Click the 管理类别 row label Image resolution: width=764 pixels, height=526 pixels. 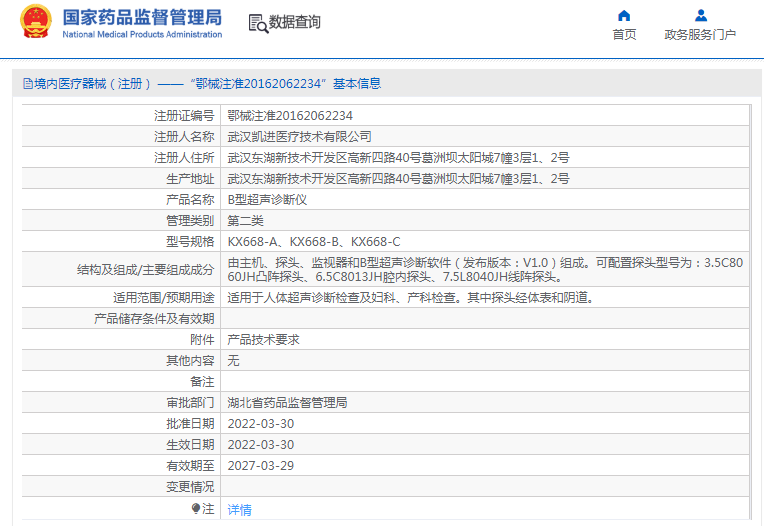coord(190,221)
